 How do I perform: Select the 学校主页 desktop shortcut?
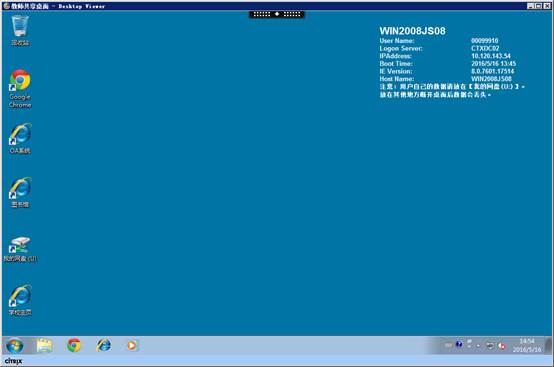click(x=20, y=300)
